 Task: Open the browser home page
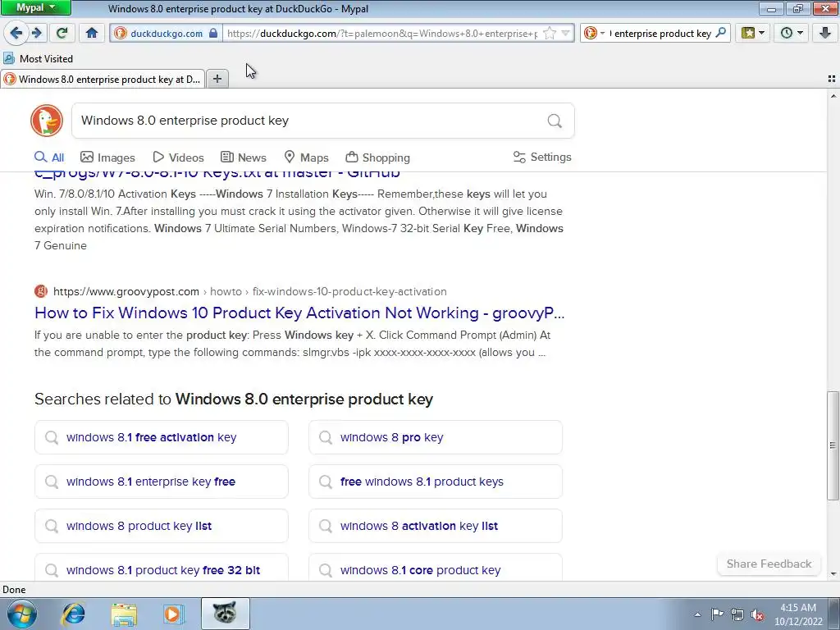92,33
